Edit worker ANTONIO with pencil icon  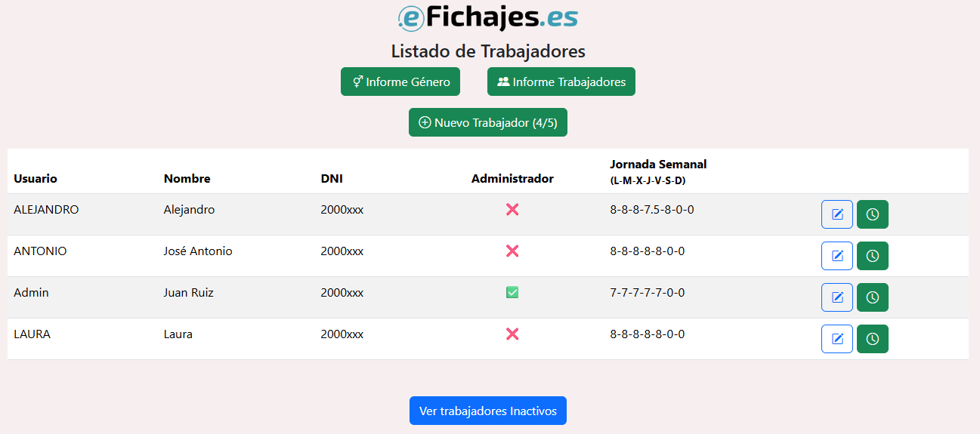click(836, 256)
